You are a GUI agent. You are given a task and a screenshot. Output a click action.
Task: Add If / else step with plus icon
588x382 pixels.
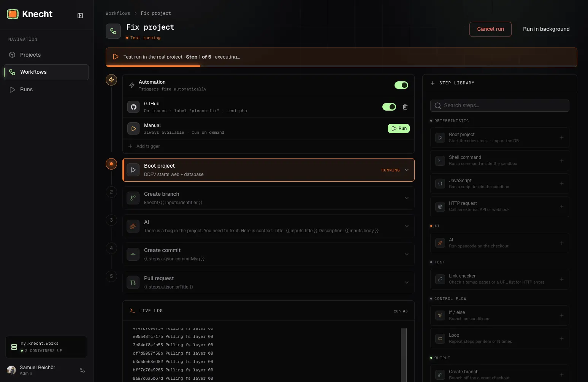pyautogui.click(x=561, y=315)
